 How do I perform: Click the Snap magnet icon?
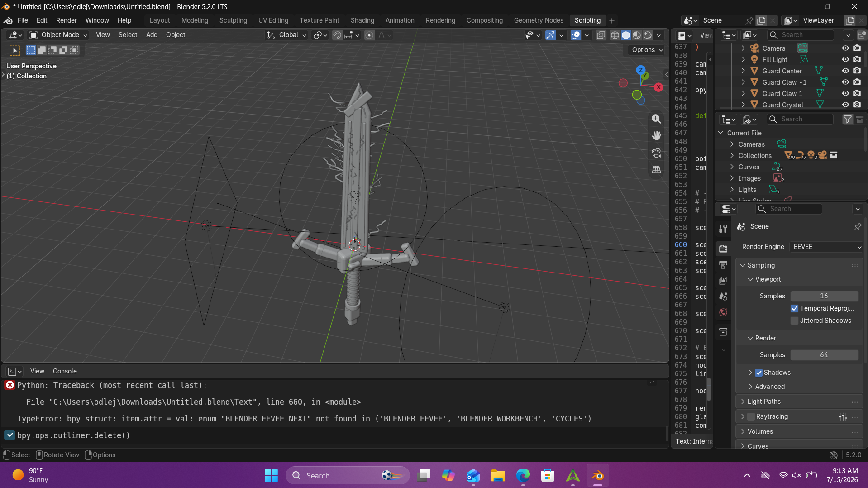point(337,35)
